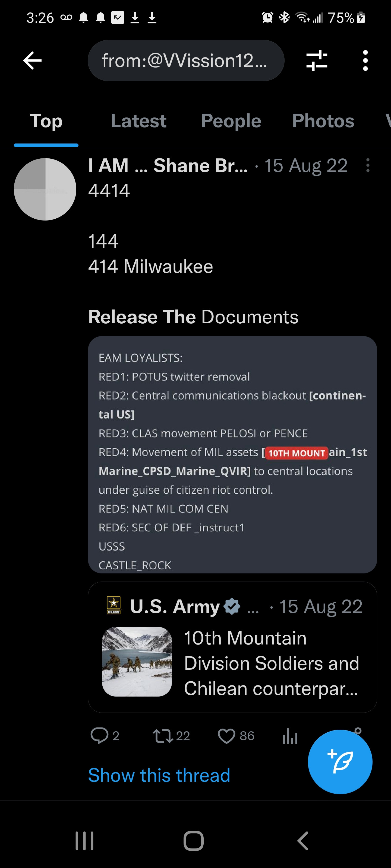View tweet analytics bar chart icon
The image size is (391, 868).
[x=290, y=736]
